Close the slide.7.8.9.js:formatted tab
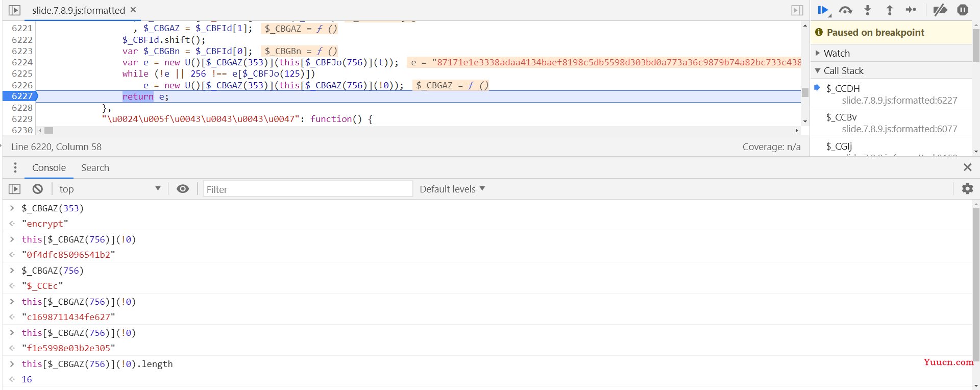 click(x=133, y=10)
